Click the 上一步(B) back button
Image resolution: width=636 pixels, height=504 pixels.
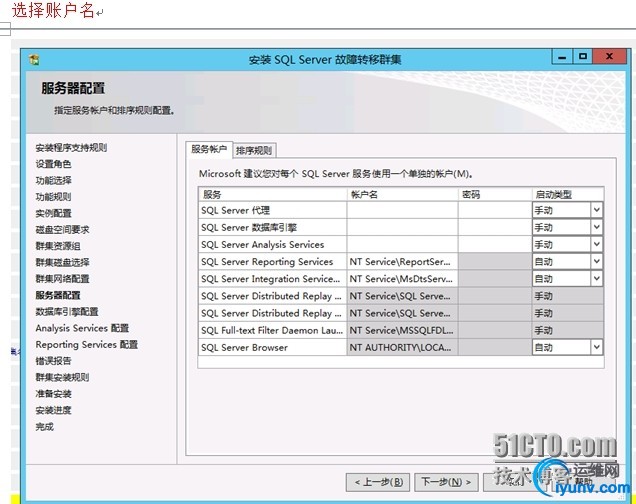(378, 482)
